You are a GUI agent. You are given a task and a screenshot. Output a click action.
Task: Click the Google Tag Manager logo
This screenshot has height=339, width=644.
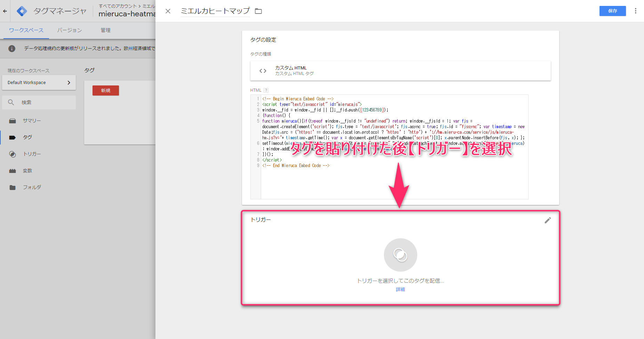(x=22, y=11)
